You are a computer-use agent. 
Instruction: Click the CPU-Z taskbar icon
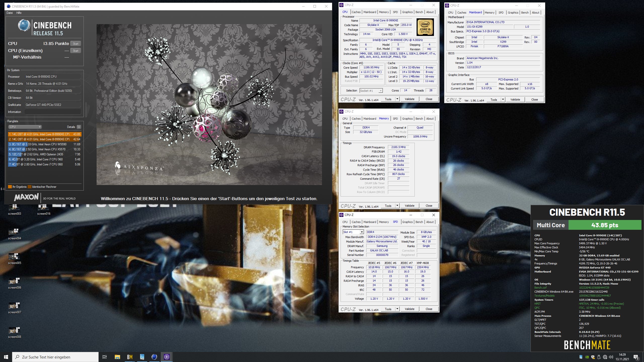pyautogui.click(x=167, y=357)
